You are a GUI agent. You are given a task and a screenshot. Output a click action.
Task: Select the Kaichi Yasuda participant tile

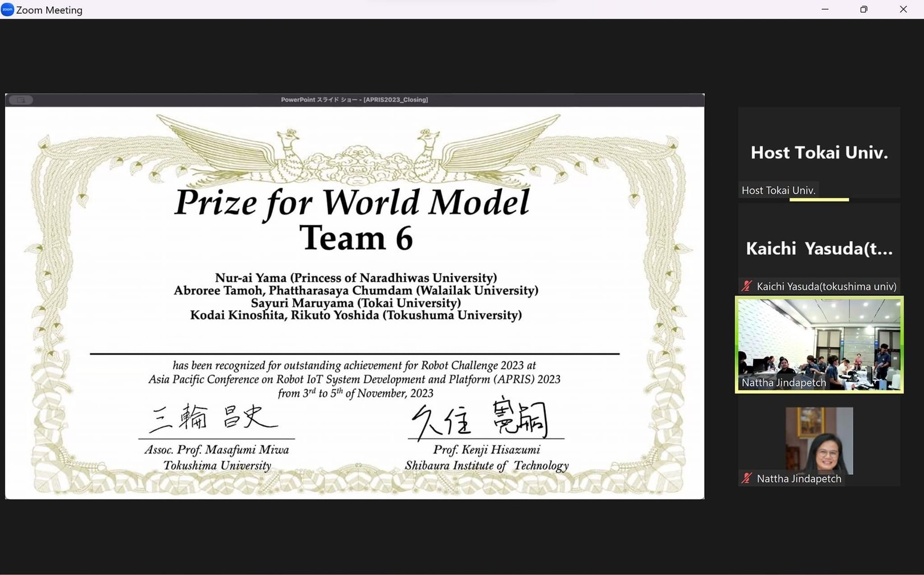(819, 249)
